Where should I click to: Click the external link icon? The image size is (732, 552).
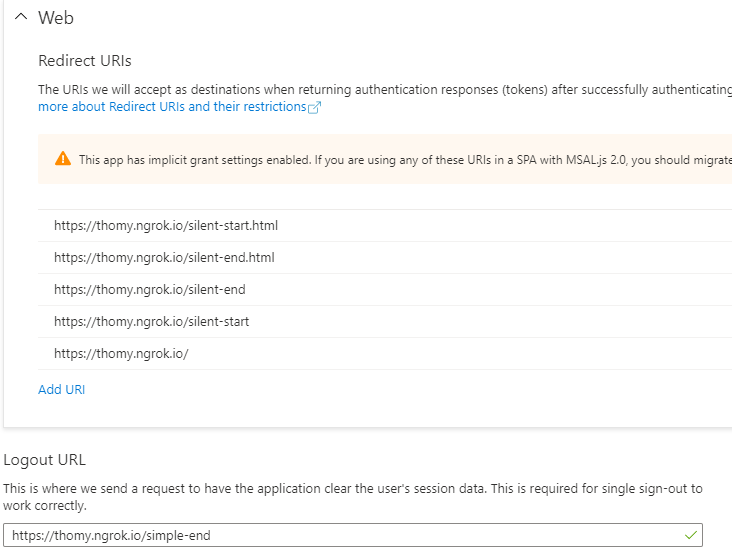coord(315,107)
